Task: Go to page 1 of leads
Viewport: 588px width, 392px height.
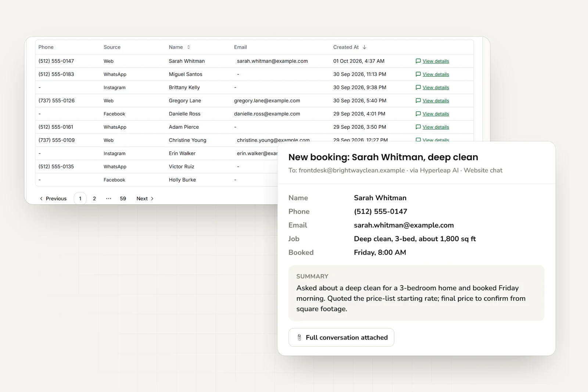Action: tap(80, 198)
